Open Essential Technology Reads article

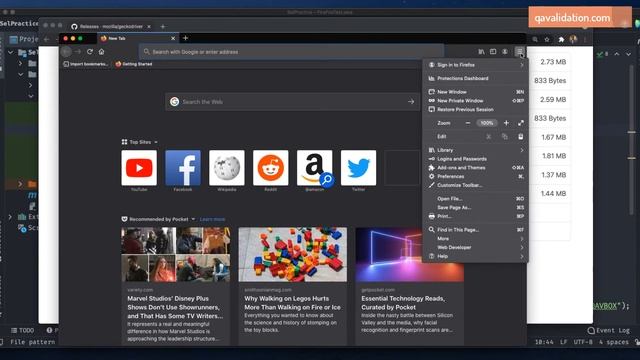tap(409, 286)
